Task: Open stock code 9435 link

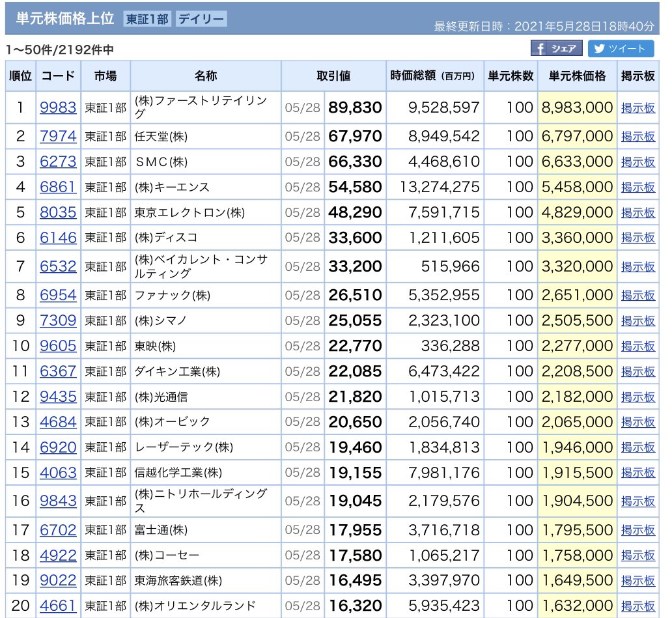Action: tap(58, 397)
